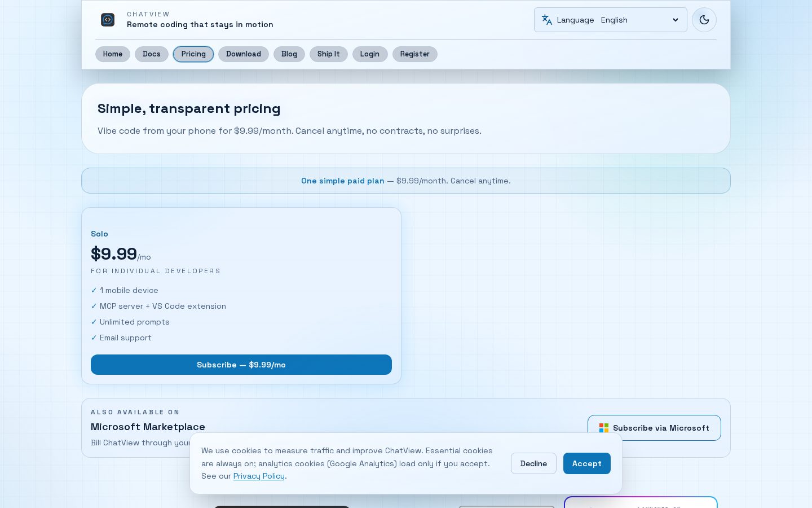Open the Register page
The width and height of the screenshot is (812, 508).
[415, 54]
